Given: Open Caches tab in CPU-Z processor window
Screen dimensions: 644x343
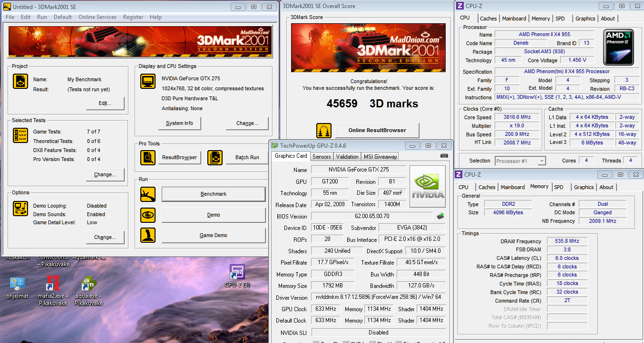Looking at the screenshot, I should click(x=488, y=19).
